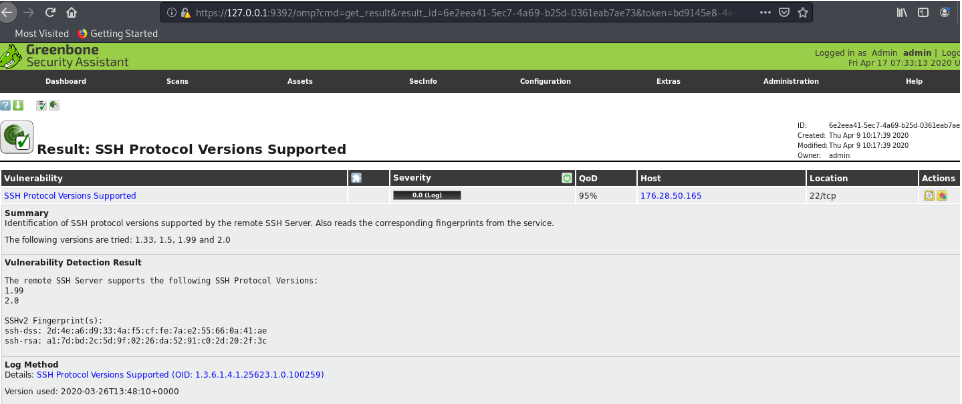
Task: Click the browser forward arrow button
Action: point(28,12)
